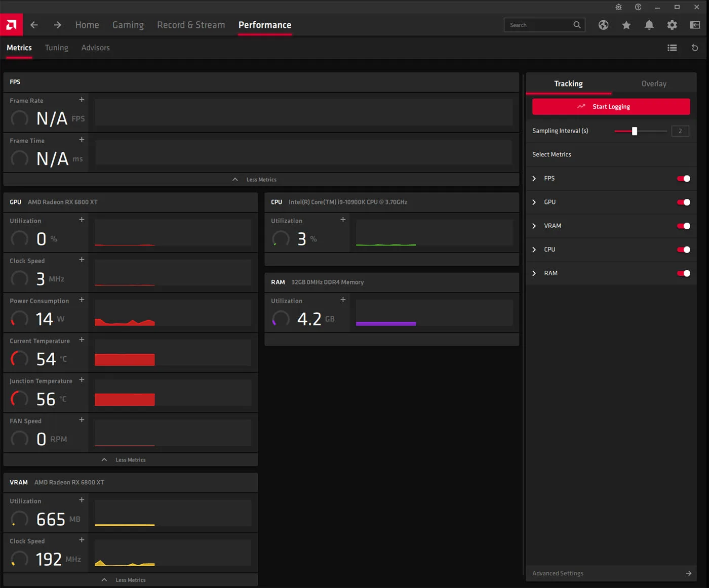Expand the CPU metrics row
The width and height of the screenshot is (709, 588).
point(534,249)
